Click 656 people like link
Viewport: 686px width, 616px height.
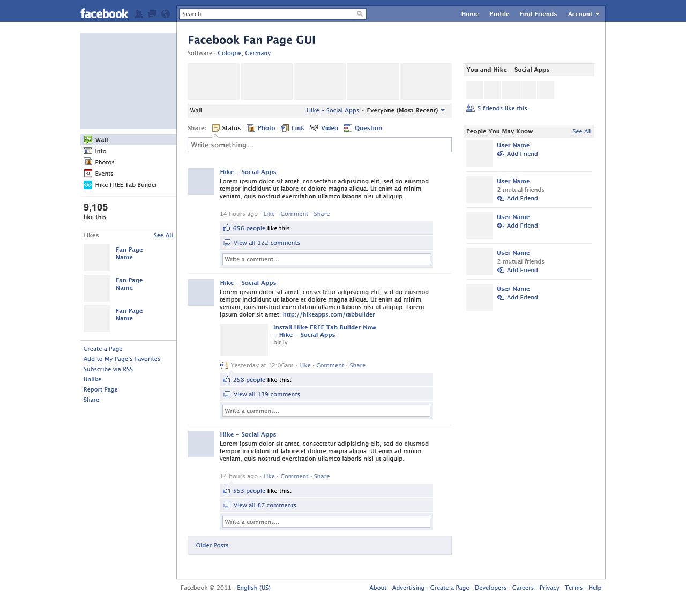[249, 228]
